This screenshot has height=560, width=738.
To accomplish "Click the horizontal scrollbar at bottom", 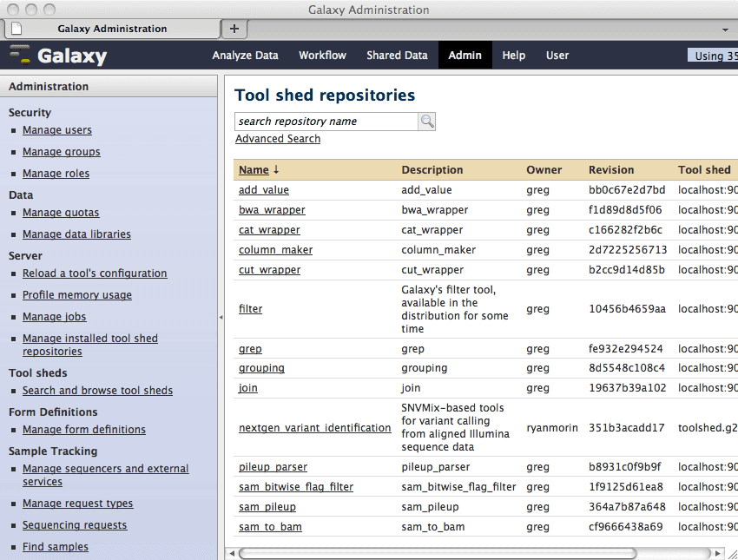I will [437, 553].
